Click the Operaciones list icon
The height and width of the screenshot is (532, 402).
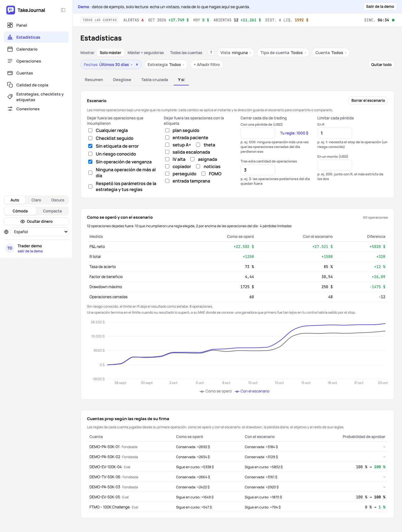pyautogui.click(x=10, y=61)
